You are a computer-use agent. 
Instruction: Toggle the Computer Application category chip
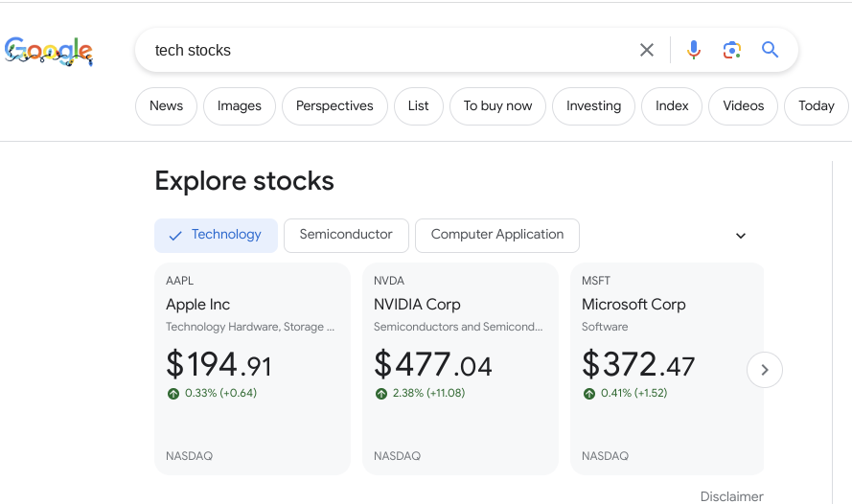click(x=497, y=235)
